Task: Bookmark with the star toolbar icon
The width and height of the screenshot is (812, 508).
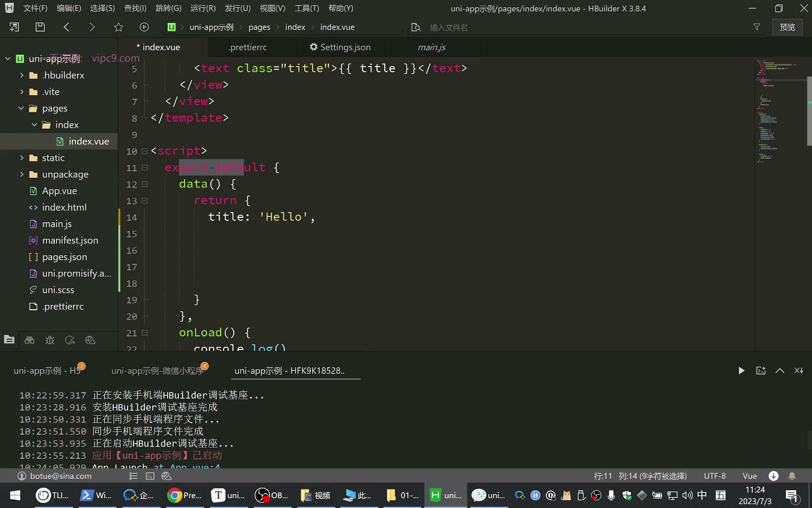Action: 118,27
